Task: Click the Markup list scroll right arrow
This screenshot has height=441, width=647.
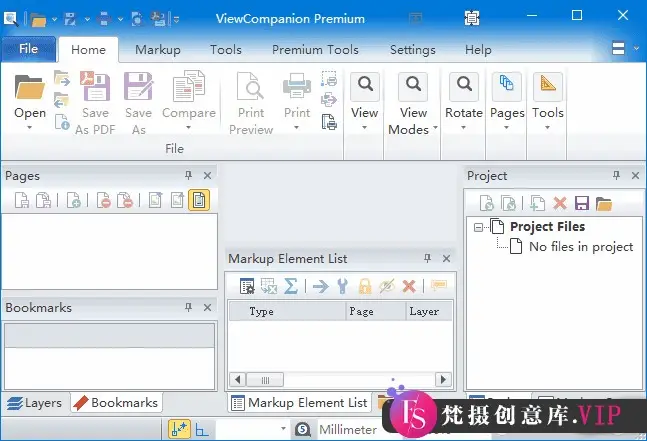Action: click(444, 380)
